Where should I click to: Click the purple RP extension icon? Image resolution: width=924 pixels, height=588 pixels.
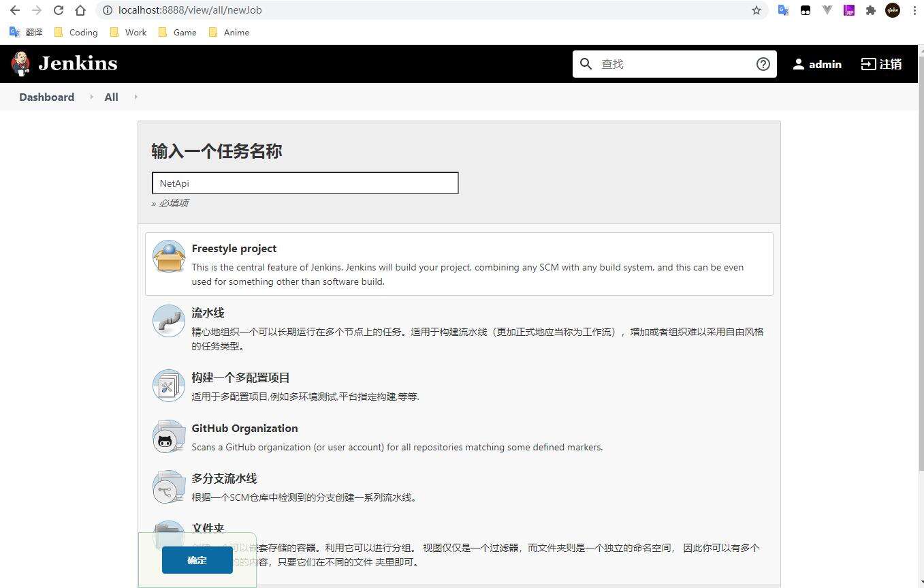849,10
